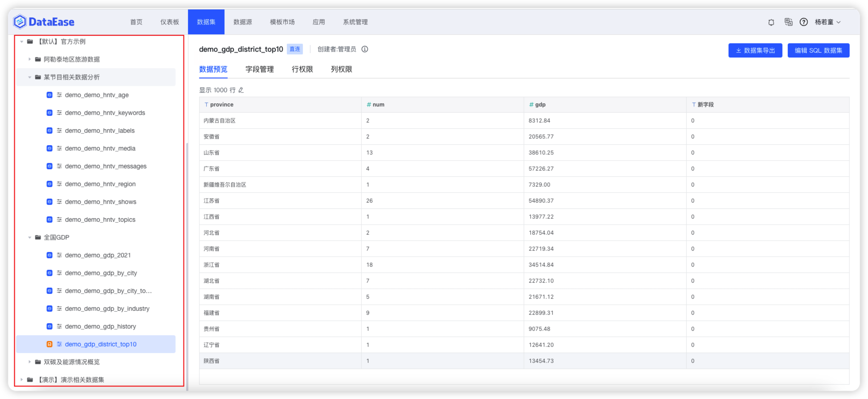Click the dataset icon of demo_demo_hntv_age

click(49, 95)
